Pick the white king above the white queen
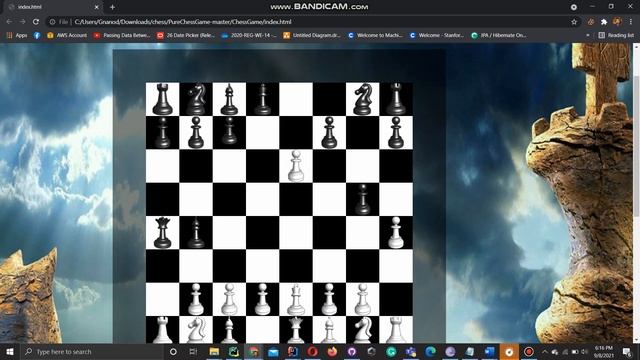The image size is (640, 360). point(296,300)
